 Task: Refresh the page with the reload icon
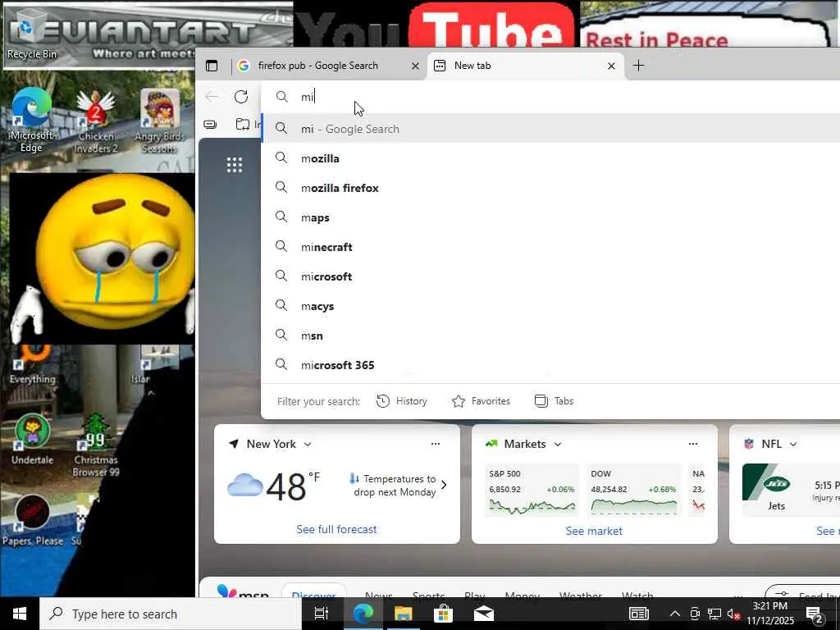[x=241, y=97]
